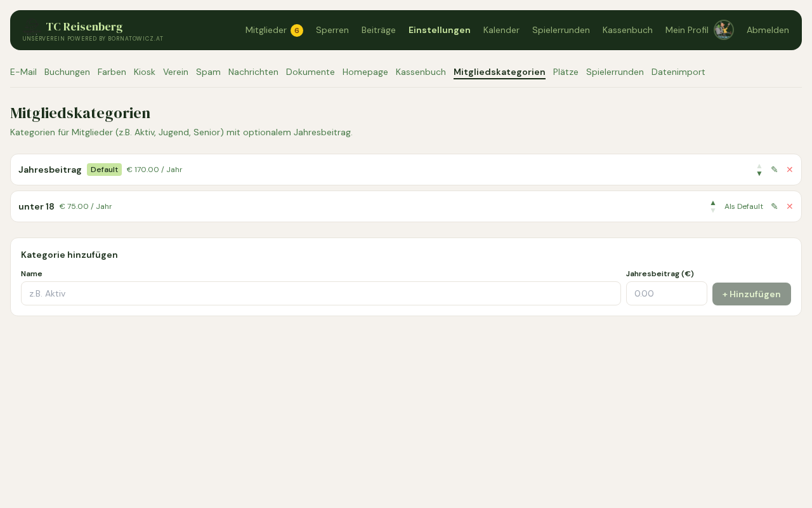This screenshot has height=508, width=812.
Task: Click the 'Jahresbeitrag' category name
Action: click(x=50, y=170)
